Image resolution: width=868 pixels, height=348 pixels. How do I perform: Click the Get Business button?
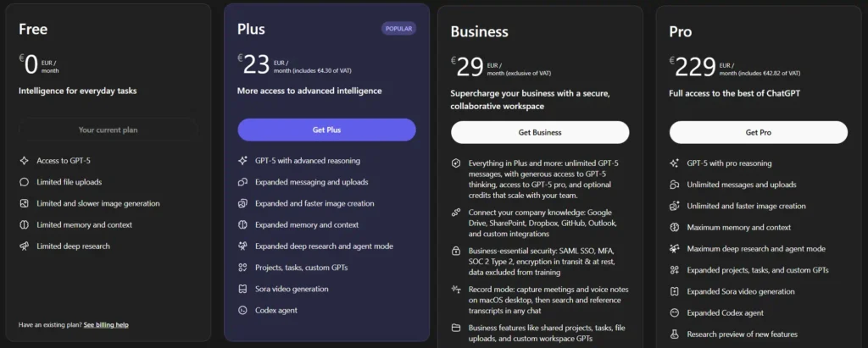(x=540, y=132)
